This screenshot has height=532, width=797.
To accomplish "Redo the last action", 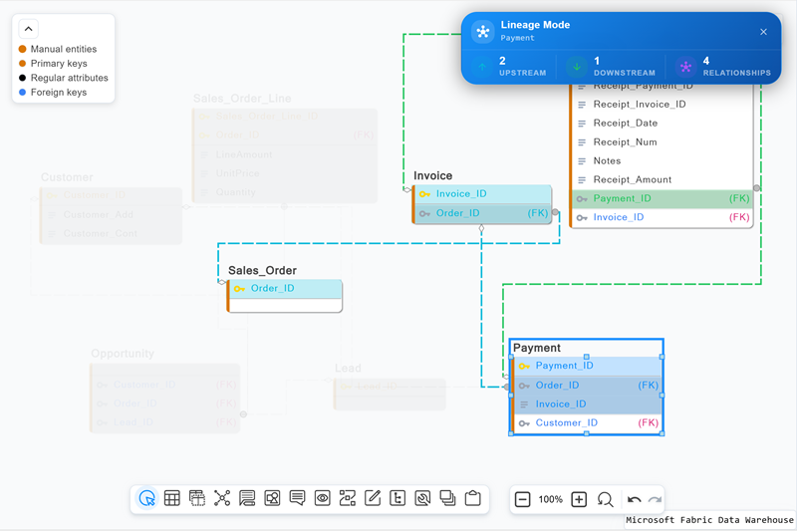I will [655, 499].
